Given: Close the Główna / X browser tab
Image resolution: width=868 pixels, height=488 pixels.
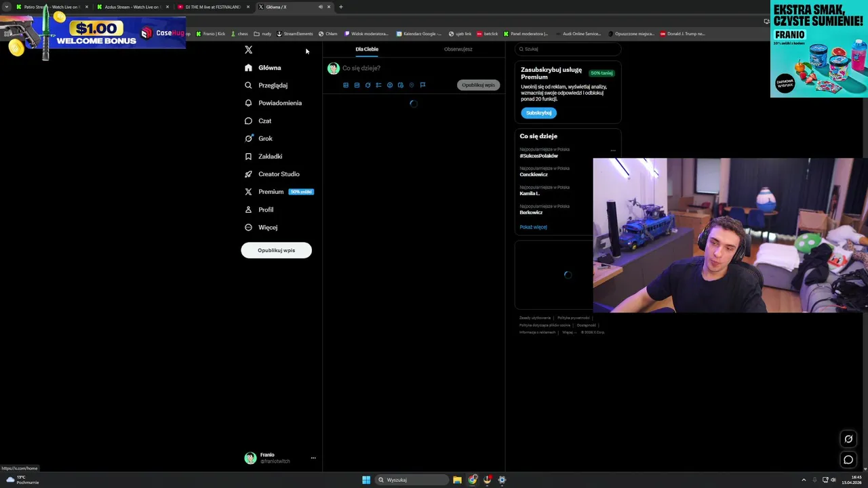Looking at the screenshot, I should pos(329,7).
